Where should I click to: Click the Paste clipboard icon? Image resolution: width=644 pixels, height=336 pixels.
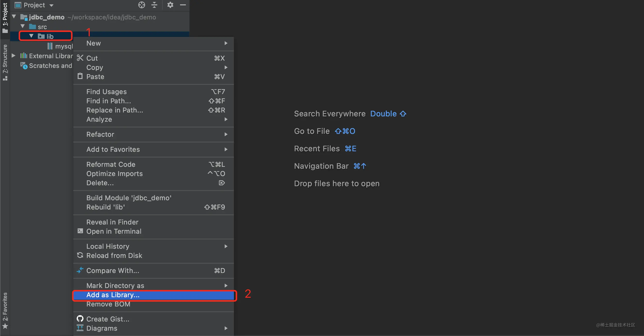tap(80, 76)
